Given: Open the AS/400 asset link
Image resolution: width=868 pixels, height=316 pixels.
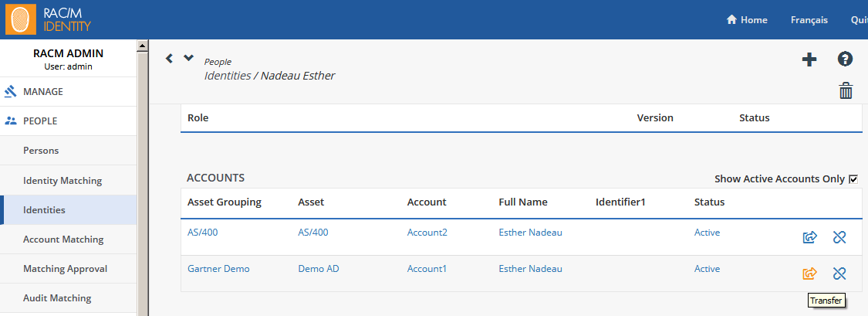Looking at the screenshot, I should click(x=312, y=233).
